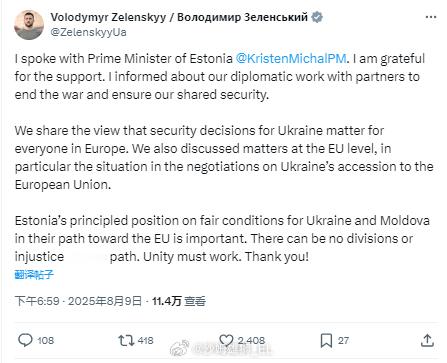Click the 11.4万 查看 views count

[179, 301]
